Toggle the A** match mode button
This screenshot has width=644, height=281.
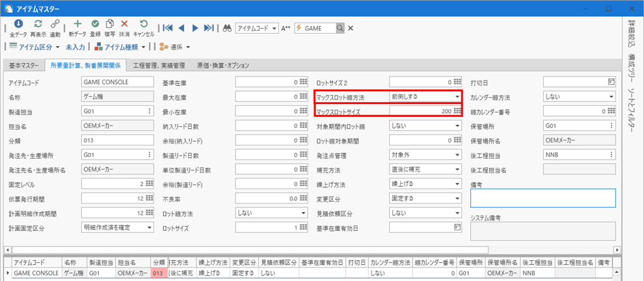tap(286, 28)
